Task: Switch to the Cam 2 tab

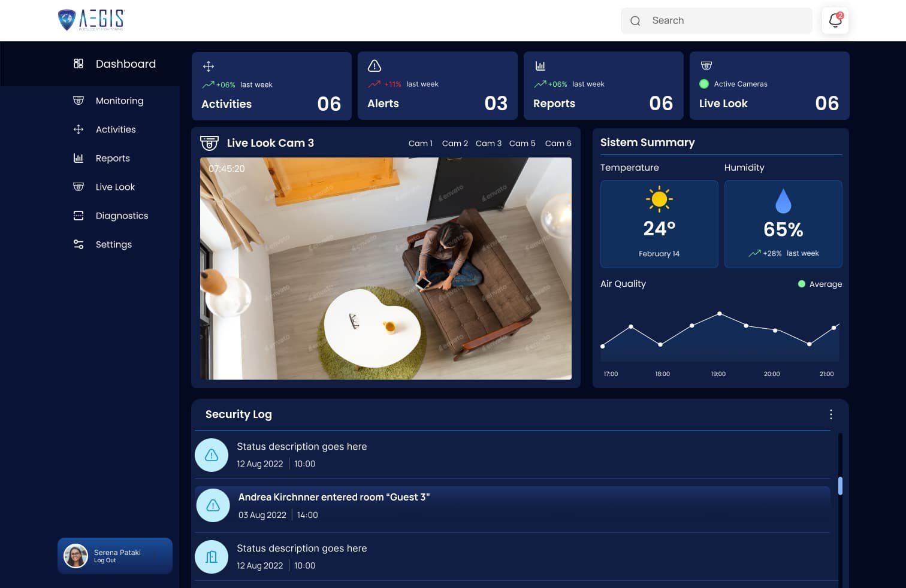Action: (455, 143)
